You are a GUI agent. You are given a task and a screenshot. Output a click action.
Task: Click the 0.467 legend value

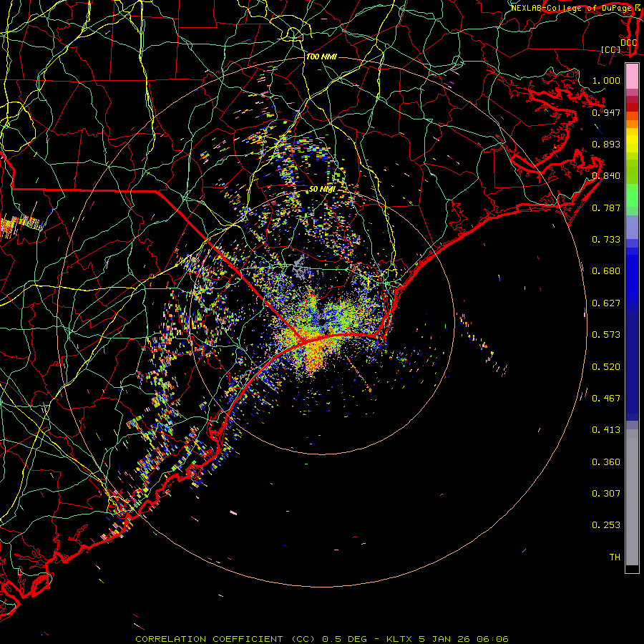(x=606, y=399)
